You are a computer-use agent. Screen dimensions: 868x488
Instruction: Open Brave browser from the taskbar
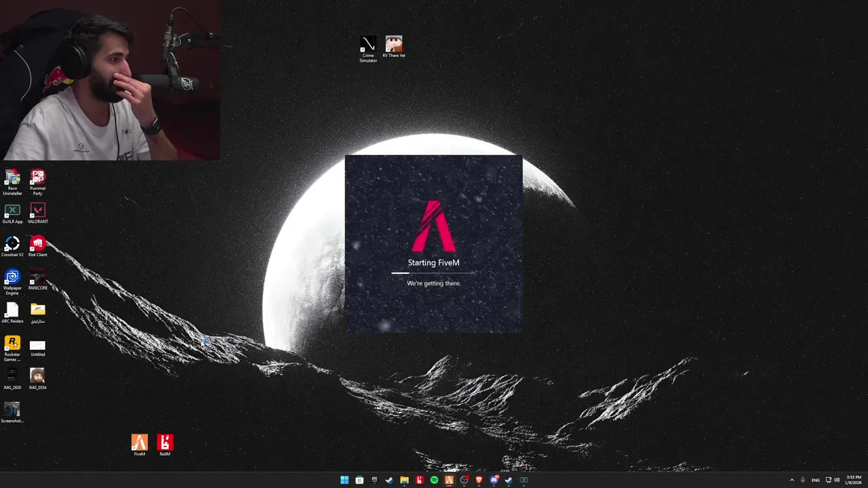click(x=479, y=480)
